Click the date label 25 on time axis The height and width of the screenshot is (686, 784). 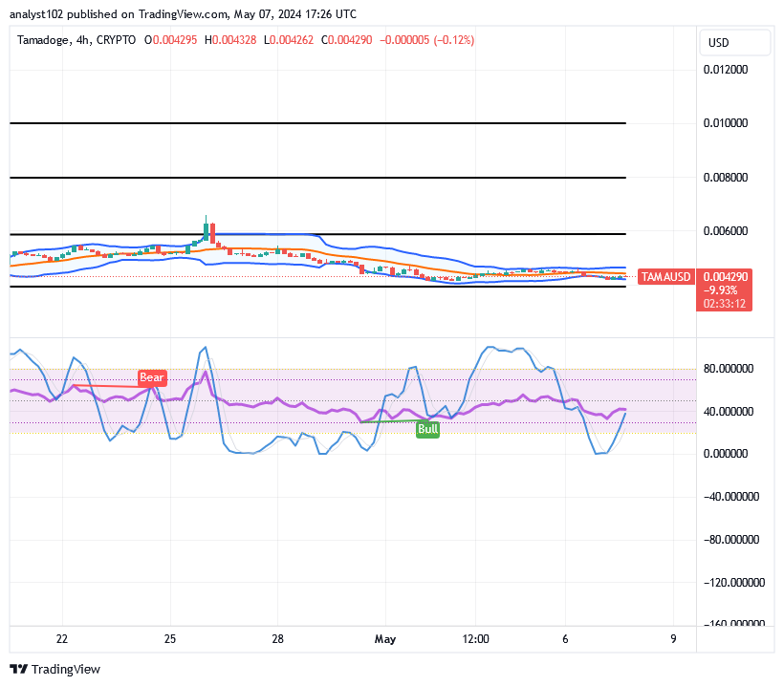170,639
